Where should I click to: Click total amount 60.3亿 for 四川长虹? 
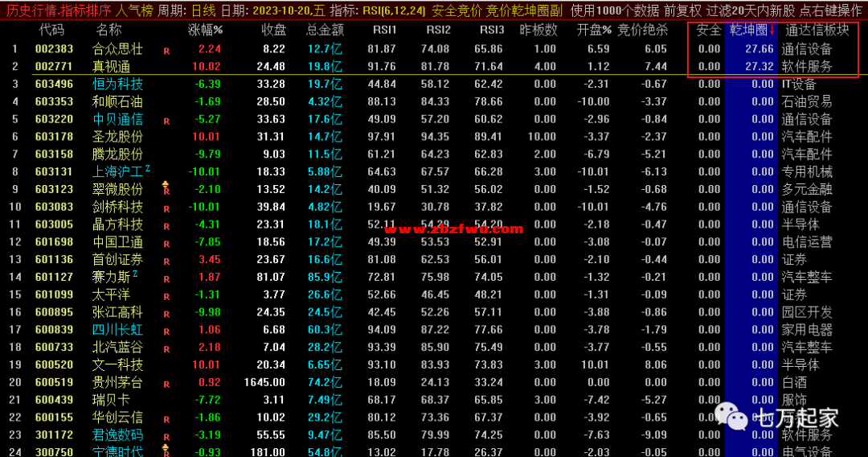pyautogui.click(x=325, y=330)
